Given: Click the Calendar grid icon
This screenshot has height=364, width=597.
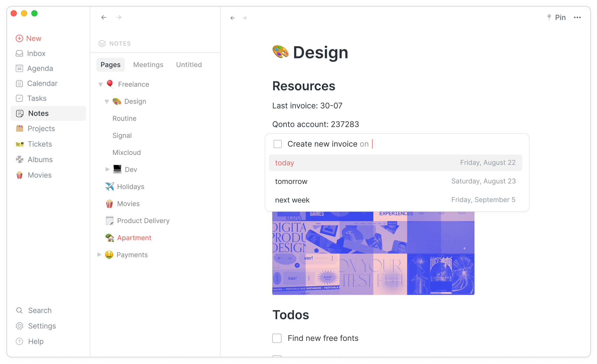Looking at the screenshot, I should [x=19, y=83].
